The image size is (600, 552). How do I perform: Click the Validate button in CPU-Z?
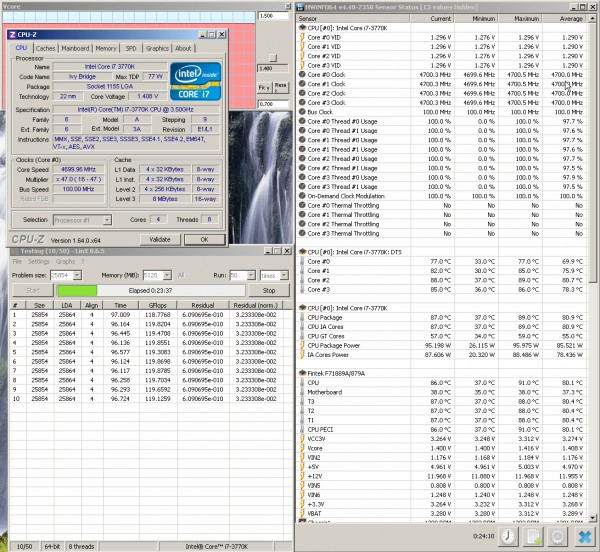[x=160, y=239]
